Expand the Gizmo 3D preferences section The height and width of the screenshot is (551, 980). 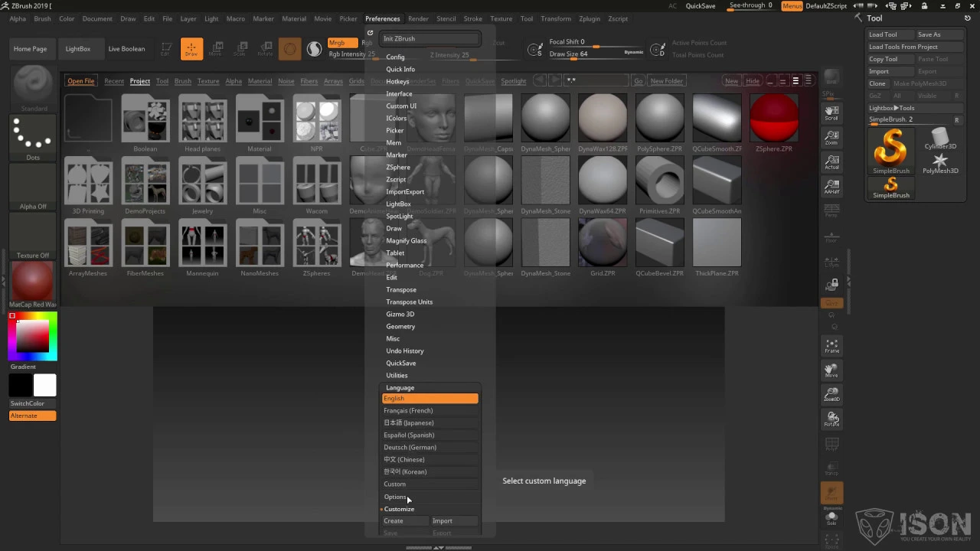400,314
